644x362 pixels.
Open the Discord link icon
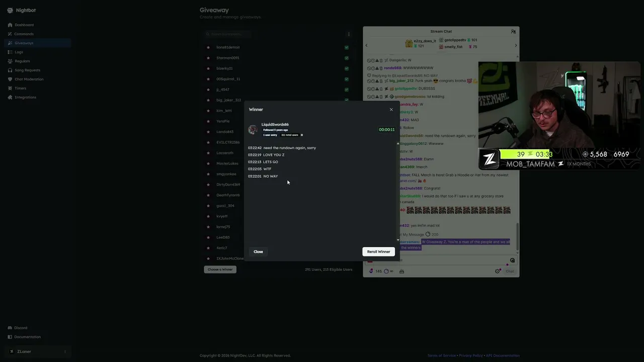pos(10,328)
